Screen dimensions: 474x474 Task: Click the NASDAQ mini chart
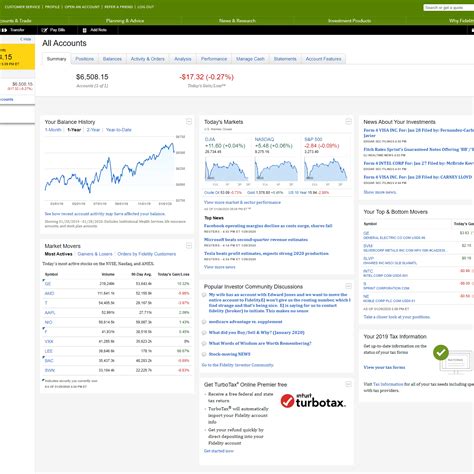click(x=276, y=170)
